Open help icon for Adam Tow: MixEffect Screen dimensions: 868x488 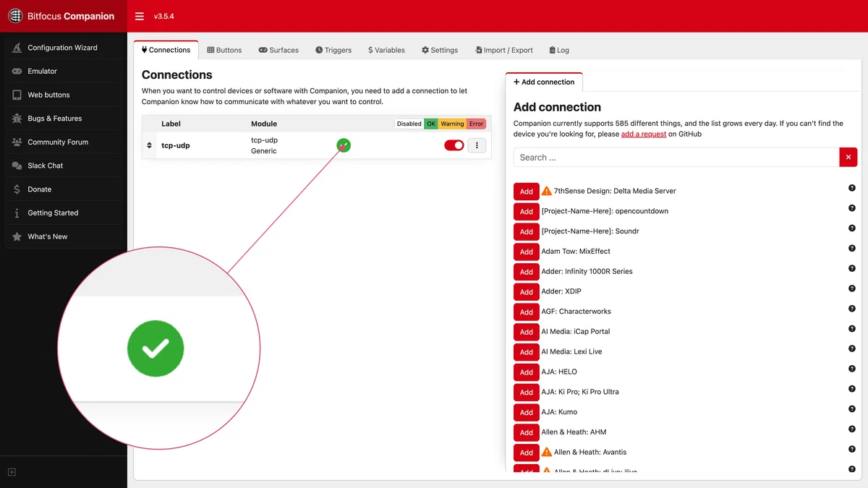852,248
